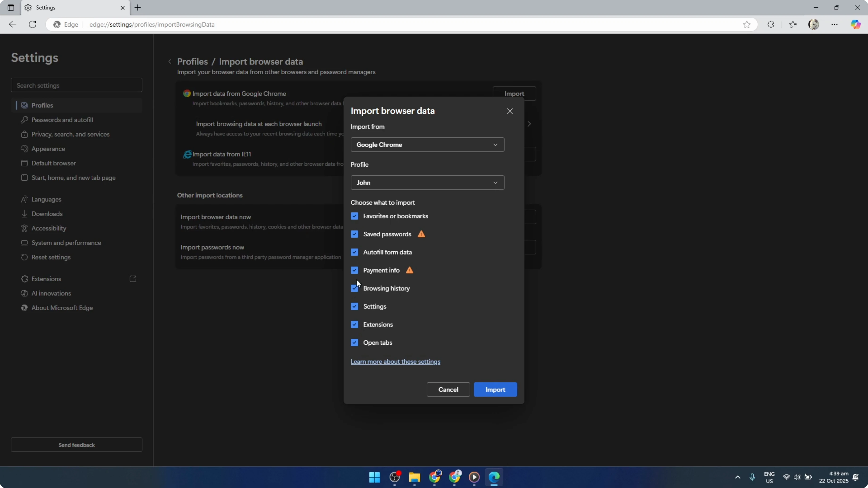Uncheck the Extensions import checkbox
The height and width of the screenshot is (488, 868).
pyautogui.click(x=355, y=324)
